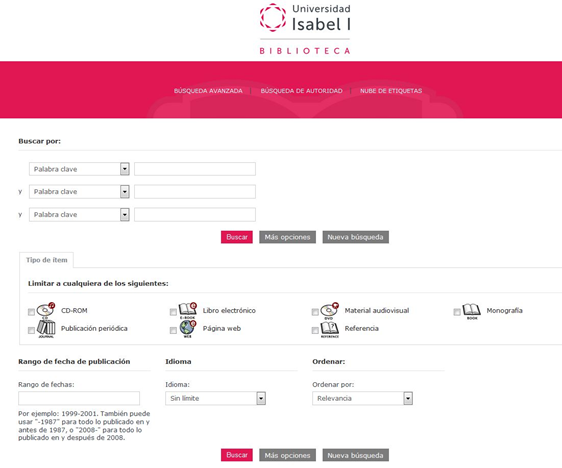Click the Página web globe icon
Image resolution: width=562 pixels, height=468 pixels.
pyautogui.click(x=187, y=329)
